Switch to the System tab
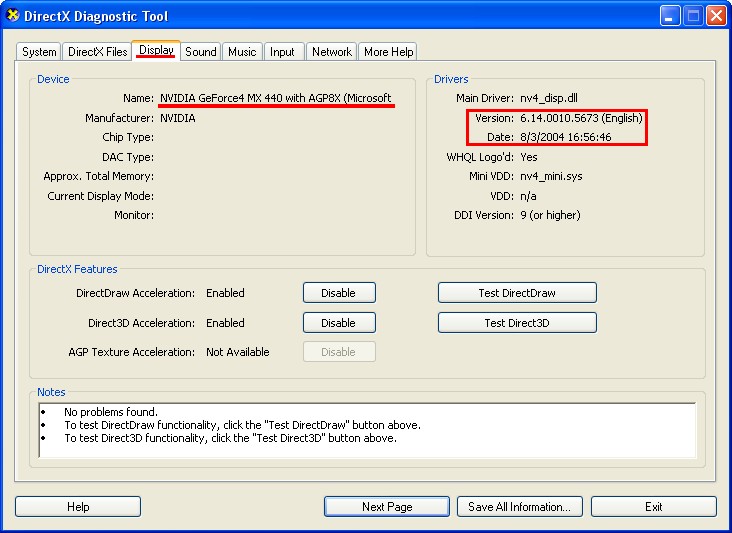This screenshot has height=533, width=732. coord(39,52)
